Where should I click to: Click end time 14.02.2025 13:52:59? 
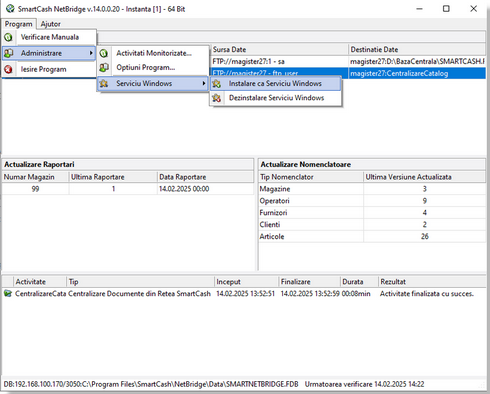coord(310,294)
